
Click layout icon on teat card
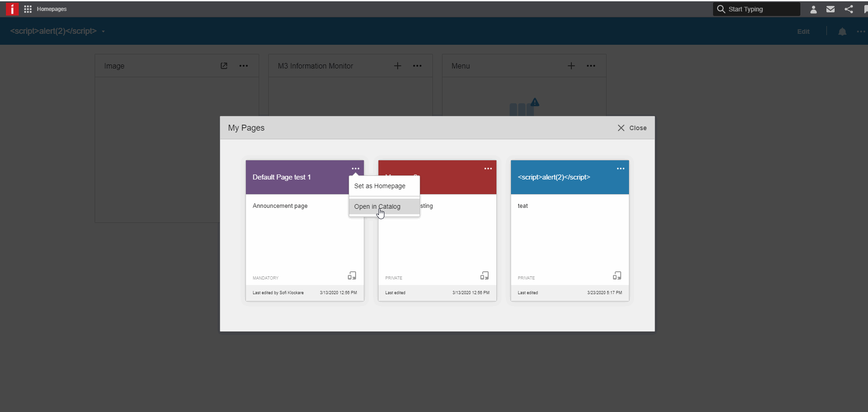pyautogui.click(x=617, y=275)
